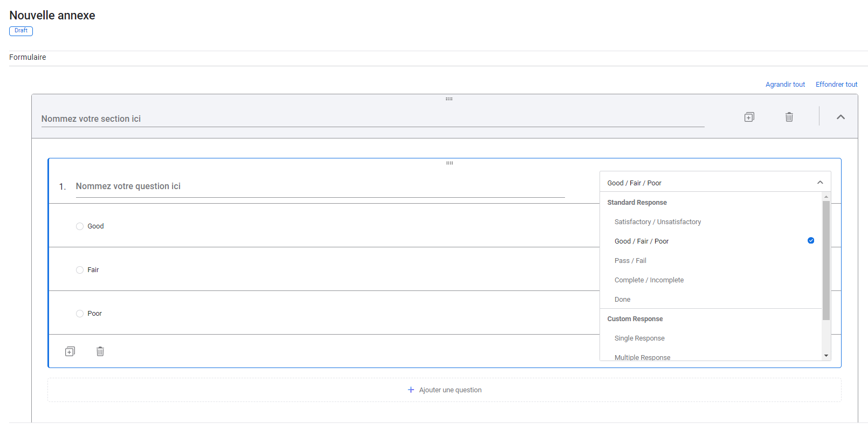Select the Poor radio button
The image size is (868, 430).
(80, 314)
